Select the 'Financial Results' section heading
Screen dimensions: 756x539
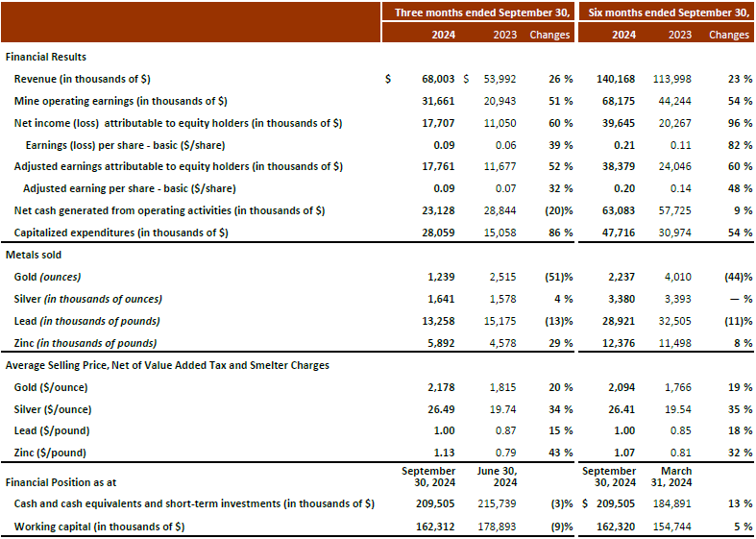point(46,58)
